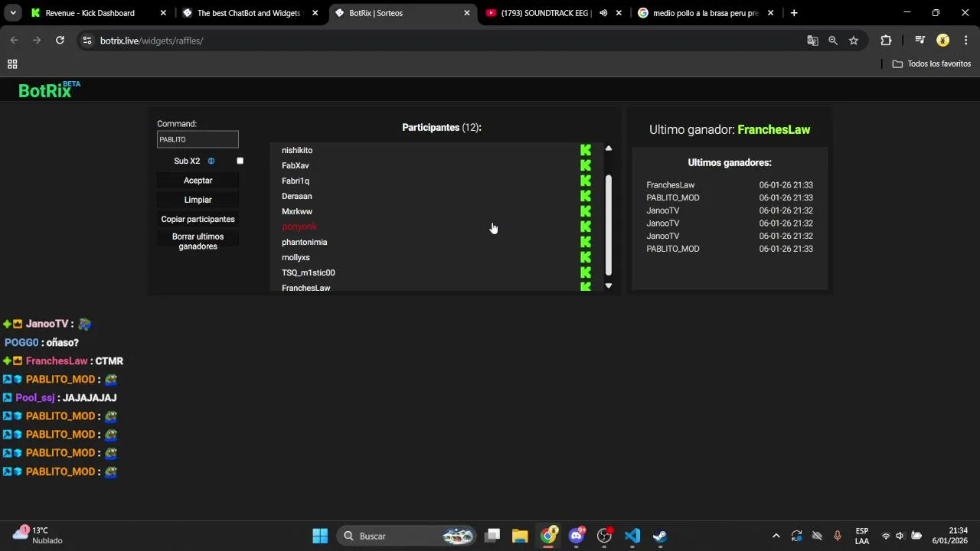Click the address bar URL
This screenshot has height=551, width=980.
tap(152, 41)
